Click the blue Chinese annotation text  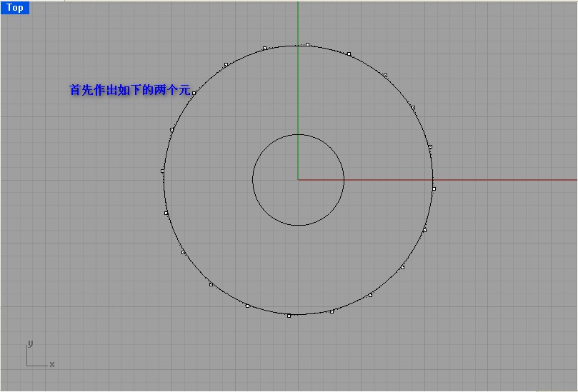(x=130, y=89)
